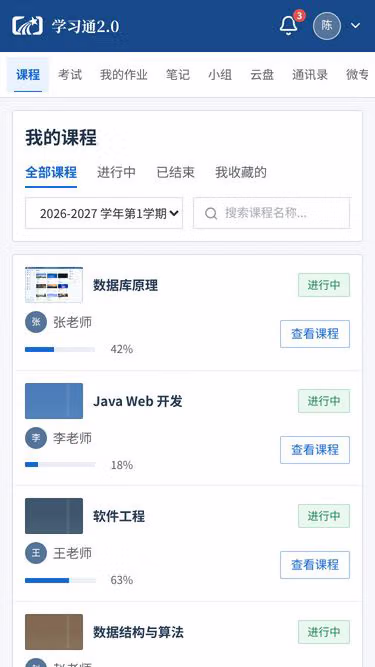Click 查看课程 for 数据库原理
The height and width of the screenshot is (667, 375).
coord(315,334)
